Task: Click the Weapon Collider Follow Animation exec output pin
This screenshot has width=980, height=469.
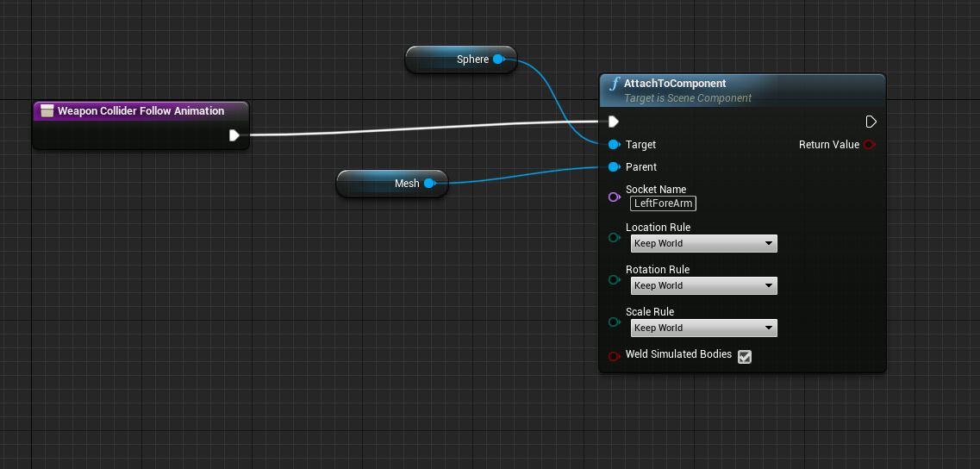Action: (234, 135)
